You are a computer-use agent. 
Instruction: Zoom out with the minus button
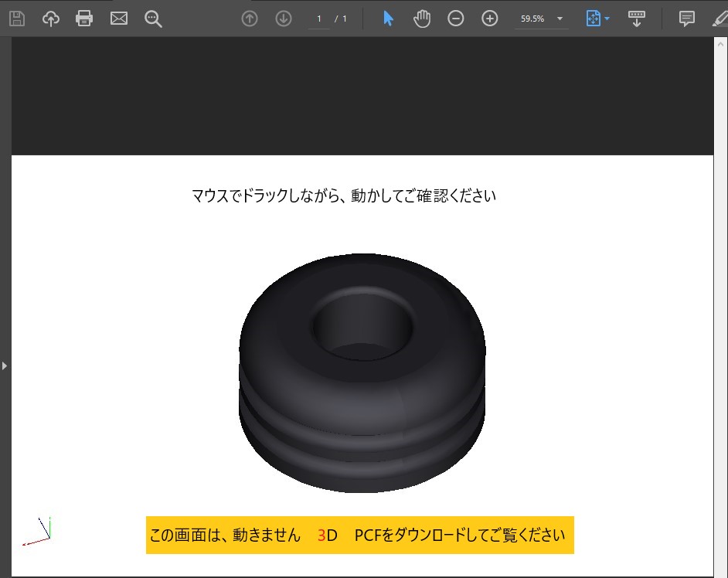pyautogui.click(x=455, y=19)
